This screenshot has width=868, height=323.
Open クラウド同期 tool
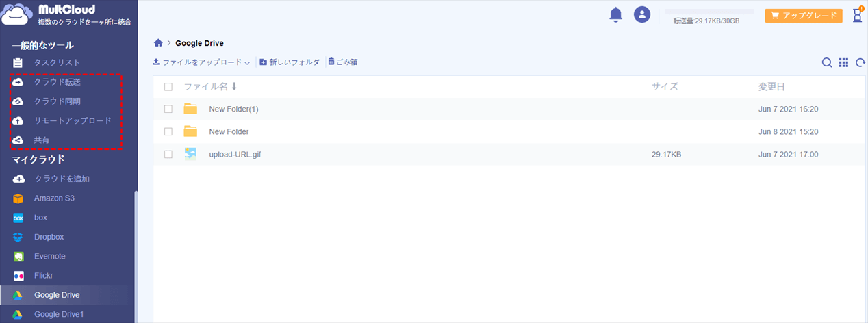[x=58, y=101]
